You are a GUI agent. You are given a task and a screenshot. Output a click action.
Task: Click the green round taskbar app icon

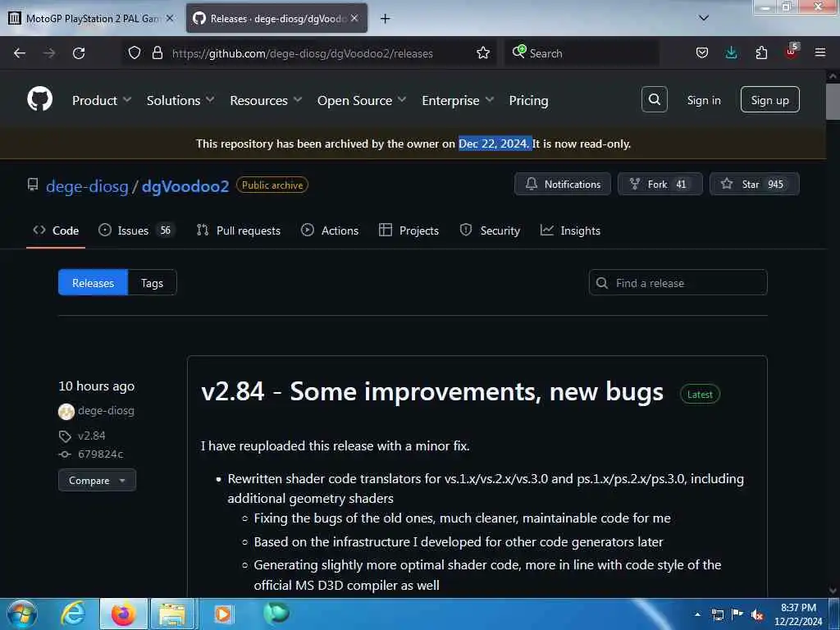coord(276,613)
